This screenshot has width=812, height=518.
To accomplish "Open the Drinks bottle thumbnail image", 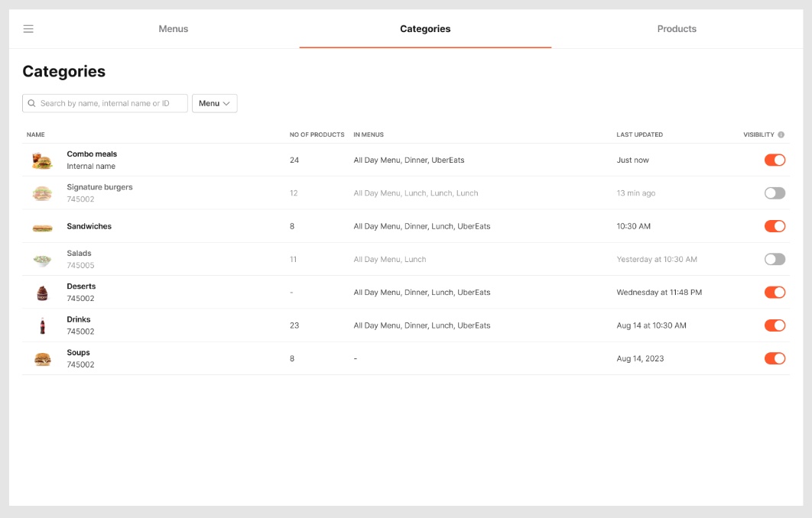I will coord(43,325).
